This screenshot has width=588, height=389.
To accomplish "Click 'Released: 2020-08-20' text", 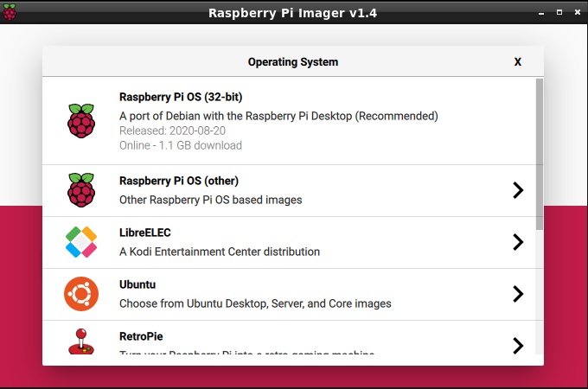I will pyautogui.click(x=172, y=131).
